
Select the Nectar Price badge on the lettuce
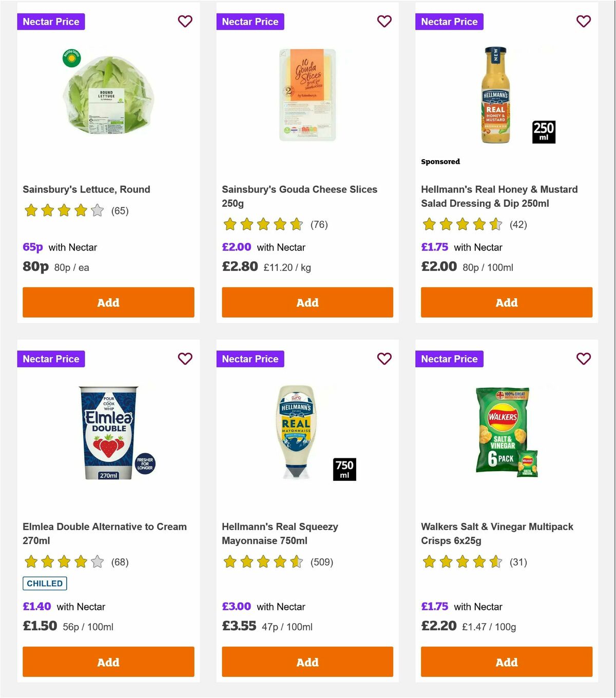click(x=51, y=22)
